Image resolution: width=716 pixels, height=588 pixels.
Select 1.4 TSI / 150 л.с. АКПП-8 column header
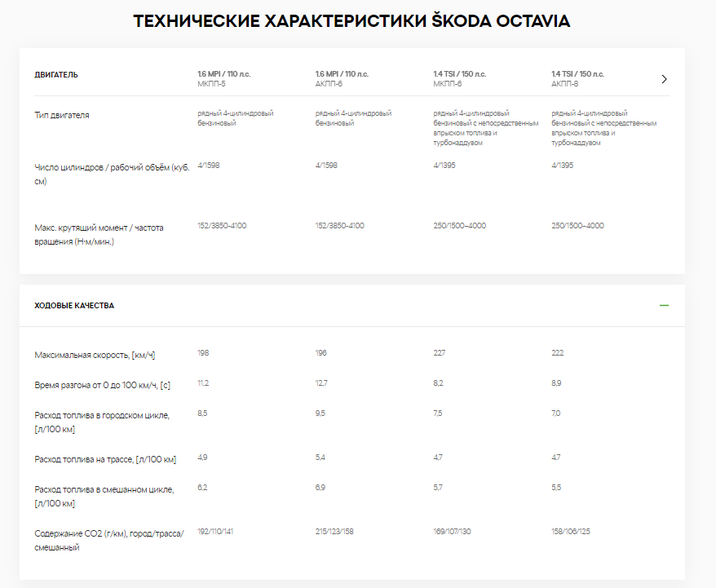(x=577, y=78)
